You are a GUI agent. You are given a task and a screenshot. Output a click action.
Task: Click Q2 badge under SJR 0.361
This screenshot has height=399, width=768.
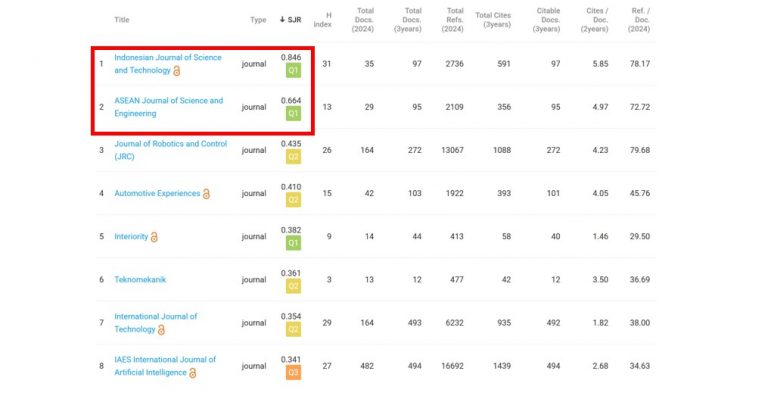click(293, 286)
